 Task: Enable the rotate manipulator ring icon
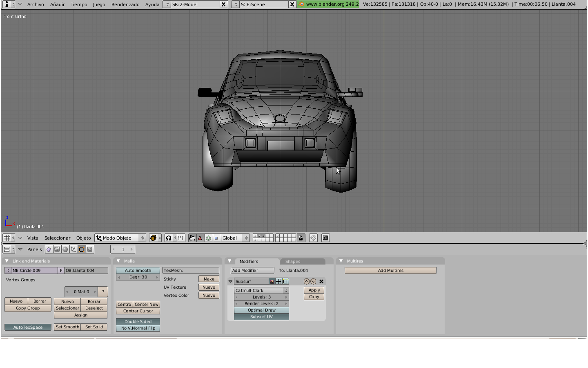[x=208, y=238]
